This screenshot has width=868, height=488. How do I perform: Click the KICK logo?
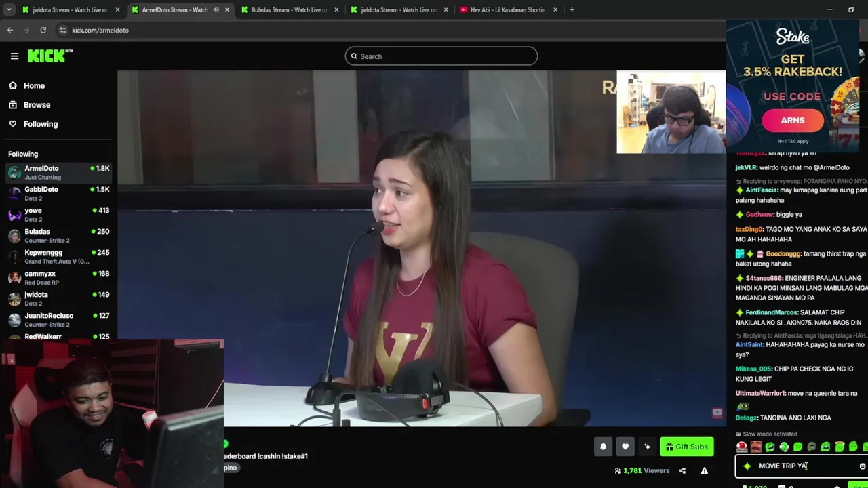pos(50,56)
